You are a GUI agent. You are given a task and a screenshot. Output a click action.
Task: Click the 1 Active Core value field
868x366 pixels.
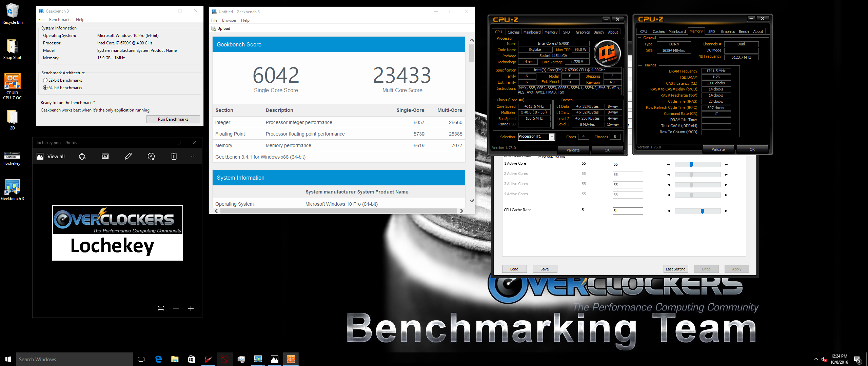(x=628, y=165)
